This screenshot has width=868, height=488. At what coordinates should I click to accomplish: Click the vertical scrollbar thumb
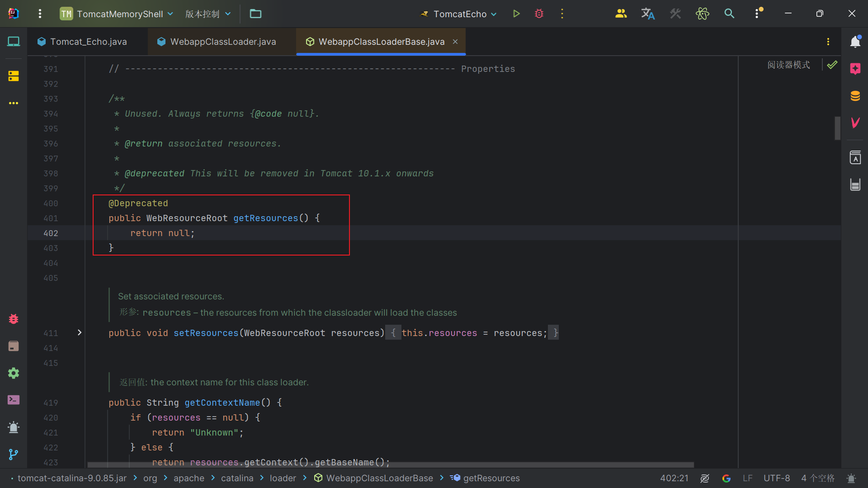tap(837, 128)
